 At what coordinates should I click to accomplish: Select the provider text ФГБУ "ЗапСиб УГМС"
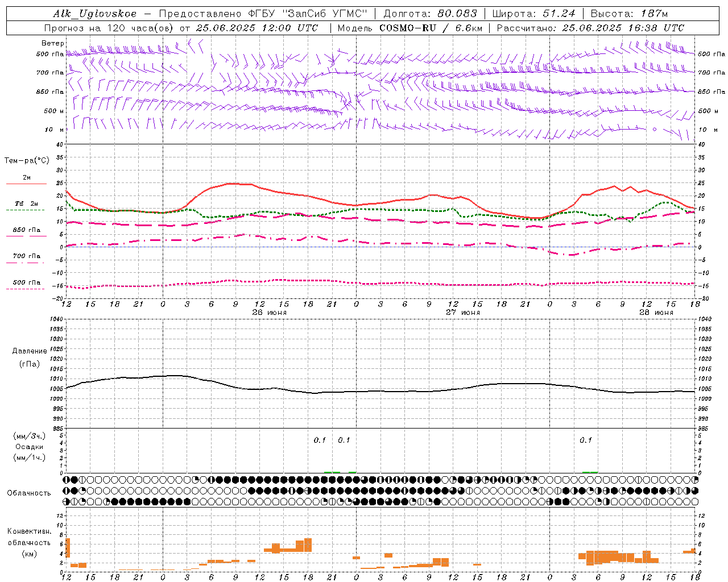pos(308,14)
